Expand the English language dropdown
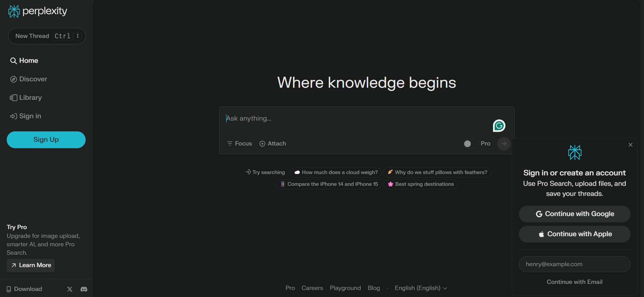The width and height of the screenshot is (644, 297). click(421, 288)
